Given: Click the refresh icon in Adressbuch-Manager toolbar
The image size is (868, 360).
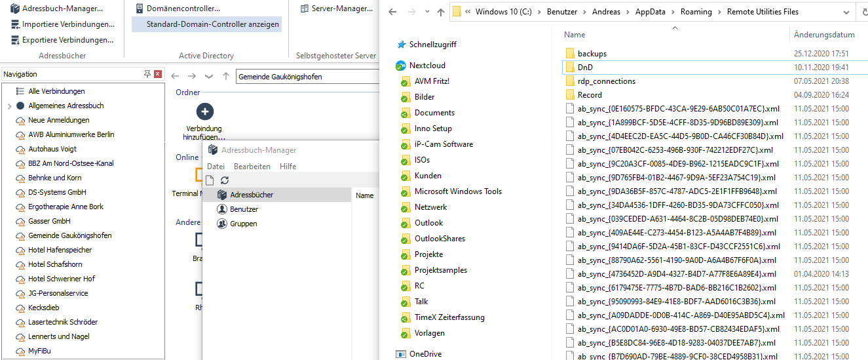Looking at the screenshot, I should [x=225, y=180].
